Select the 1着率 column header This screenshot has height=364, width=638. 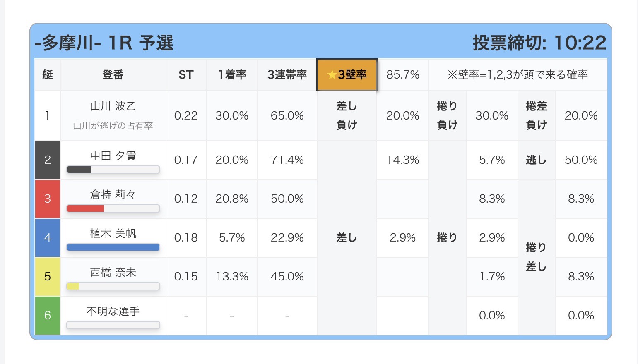232,74
